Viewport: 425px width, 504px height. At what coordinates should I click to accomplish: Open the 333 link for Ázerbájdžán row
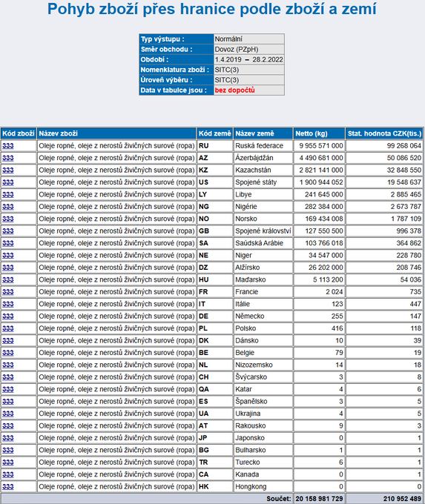pos(8,158)
